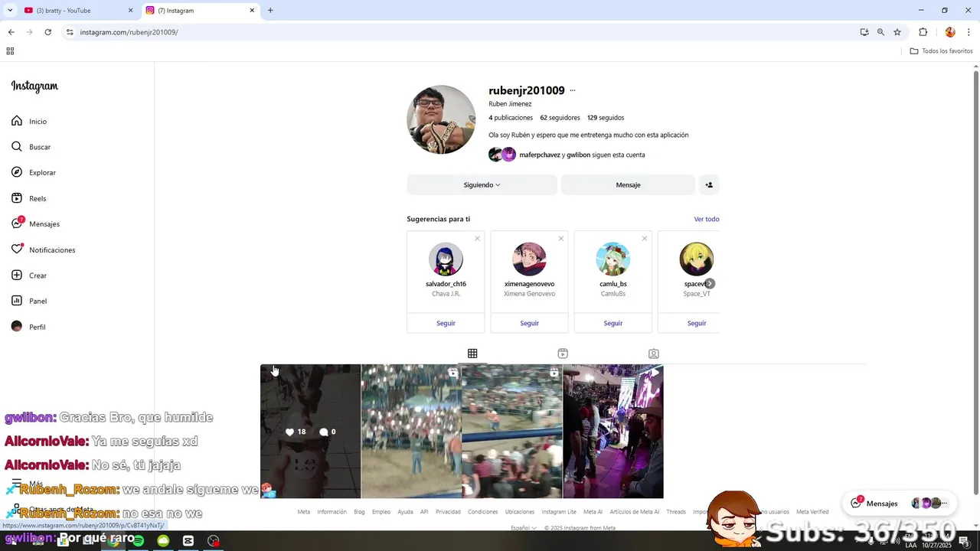Open the apps grid on the bookmarks bar

coord(10,51)
